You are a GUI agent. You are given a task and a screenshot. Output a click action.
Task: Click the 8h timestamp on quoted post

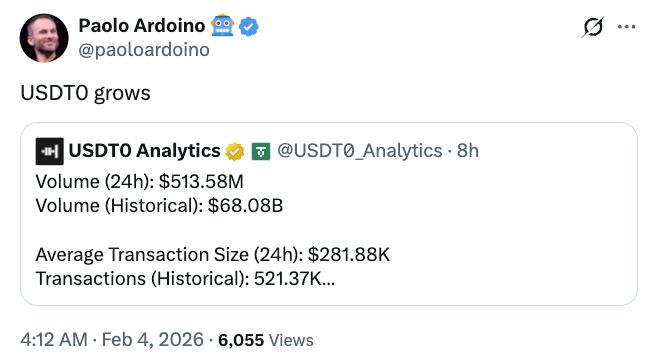tap(468, 151)
